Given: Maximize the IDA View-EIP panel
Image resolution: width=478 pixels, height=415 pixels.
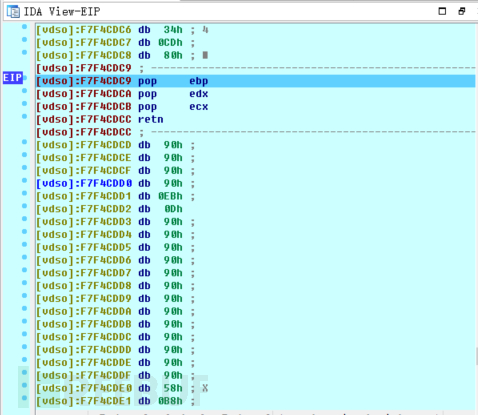Looking at the screenshot, I should coord(442,11).
